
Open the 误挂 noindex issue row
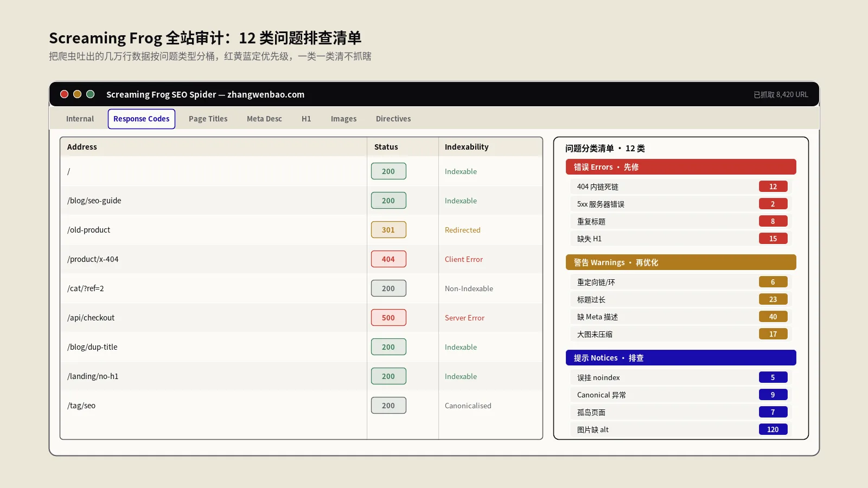(681, 377)
